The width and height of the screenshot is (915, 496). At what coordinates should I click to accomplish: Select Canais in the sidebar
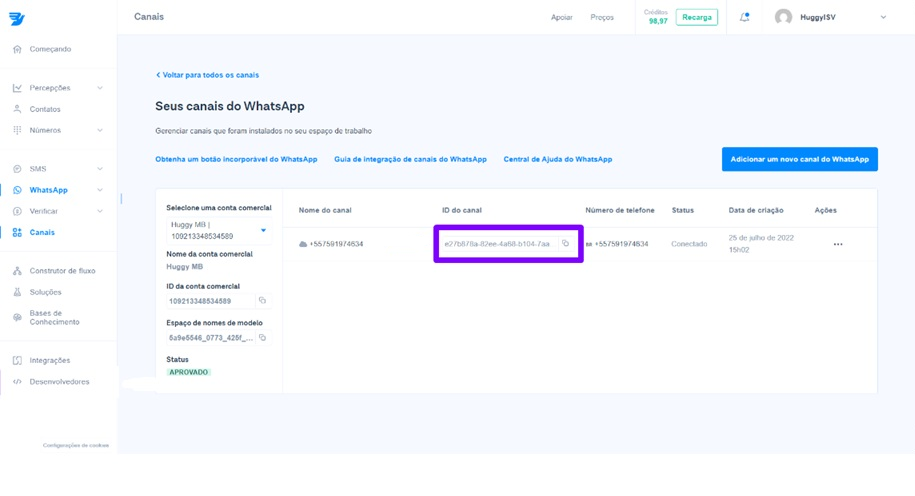tap(42, 232)
